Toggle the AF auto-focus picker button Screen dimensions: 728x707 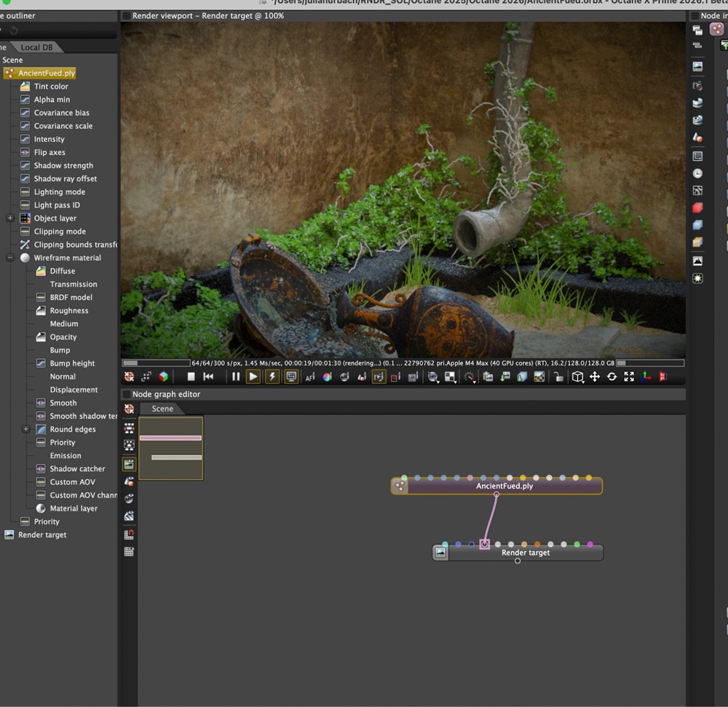click(x=310, y=377)
